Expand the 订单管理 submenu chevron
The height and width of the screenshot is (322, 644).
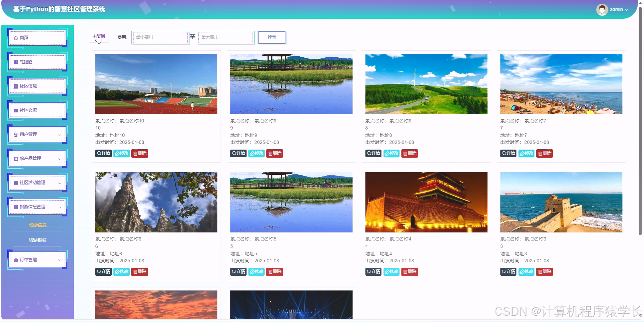(60, 260)
